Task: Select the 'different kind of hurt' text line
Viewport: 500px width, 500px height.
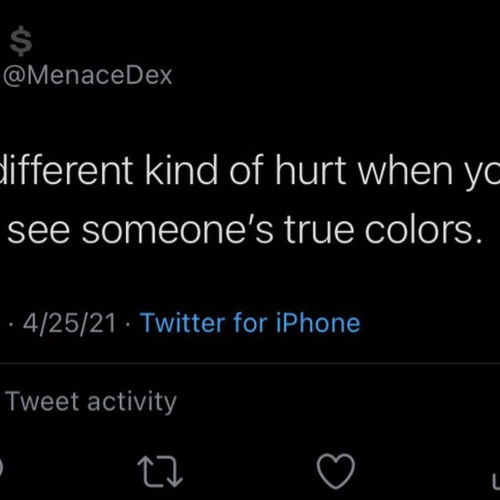Action: pyautogui.click(x=250, y=170)
